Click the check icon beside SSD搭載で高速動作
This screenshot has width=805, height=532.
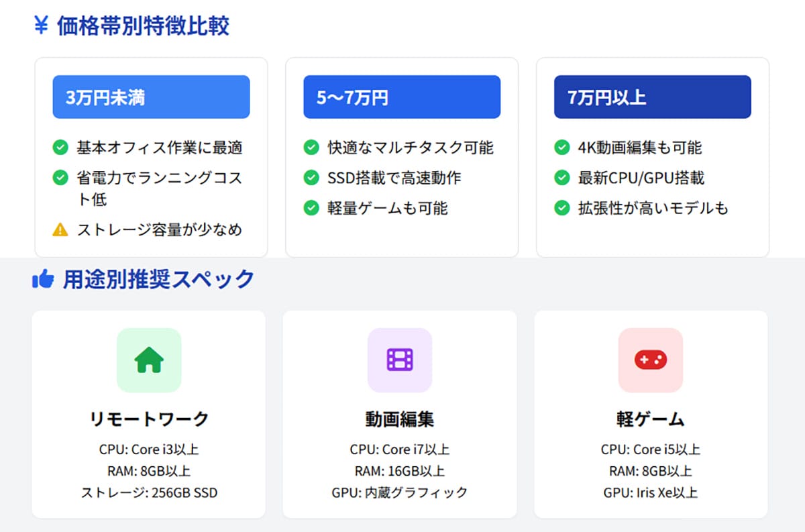[x=311, y=178]
